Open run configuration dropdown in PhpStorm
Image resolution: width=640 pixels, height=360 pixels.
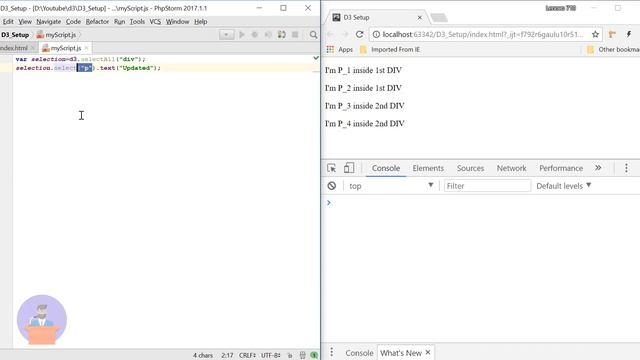coord(227,35)
